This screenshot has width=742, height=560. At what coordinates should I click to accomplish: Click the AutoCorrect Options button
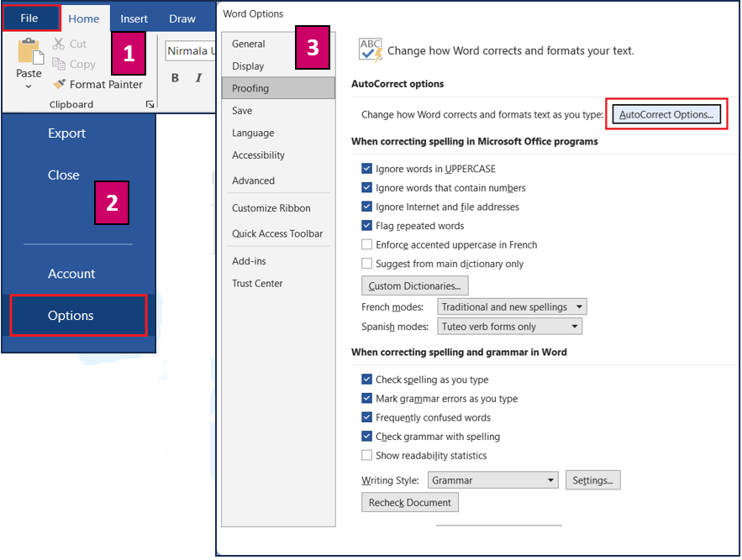(666, 114)
